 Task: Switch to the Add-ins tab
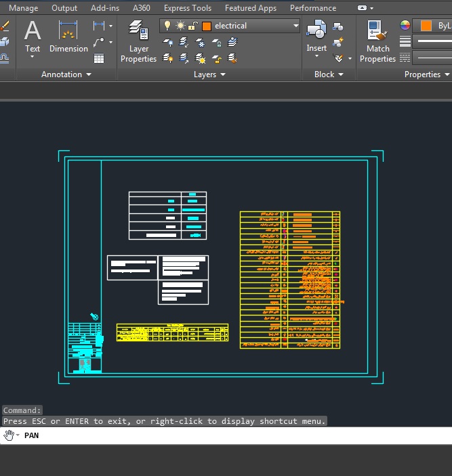click(x=104, y=8)
